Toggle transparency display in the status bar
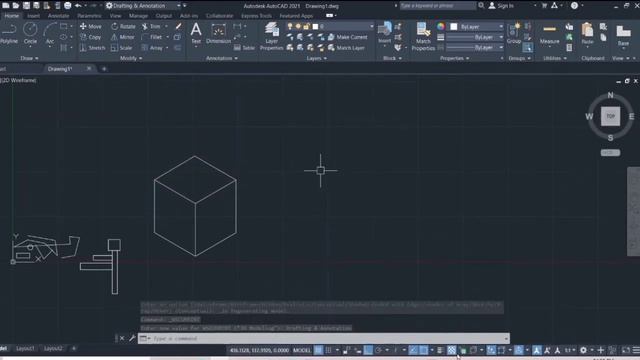 click(451, 350)
